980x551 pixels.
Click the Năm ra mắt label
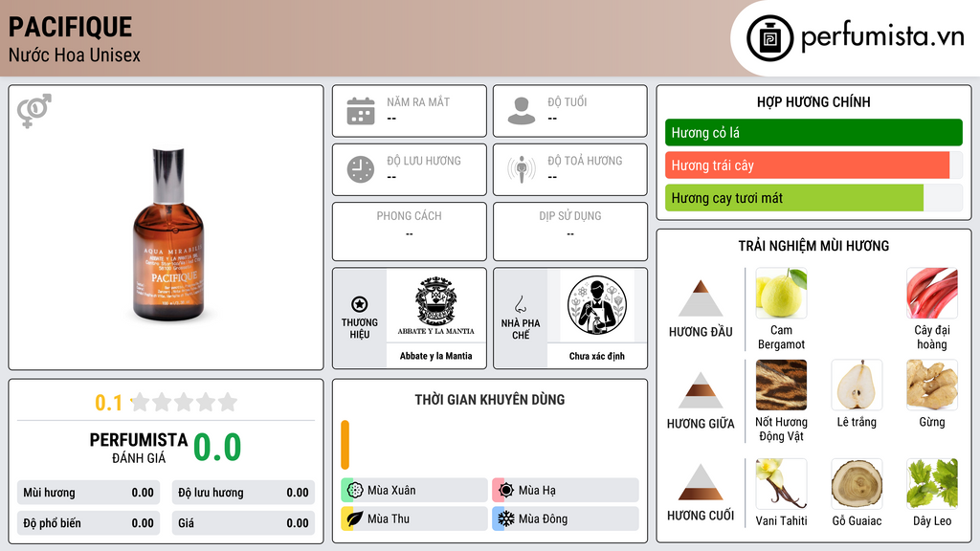coord(418,101)
